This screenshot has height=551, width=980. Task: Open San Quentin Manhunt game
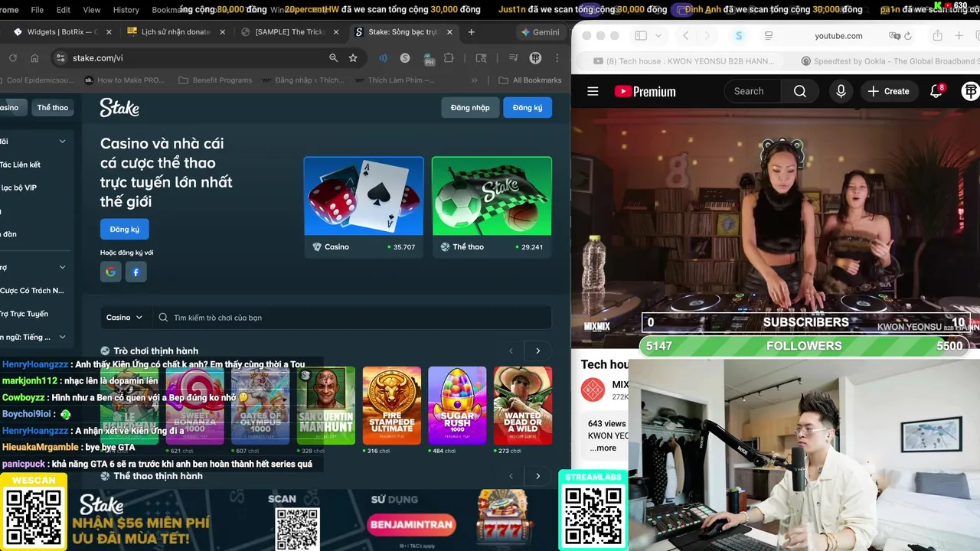326,406
